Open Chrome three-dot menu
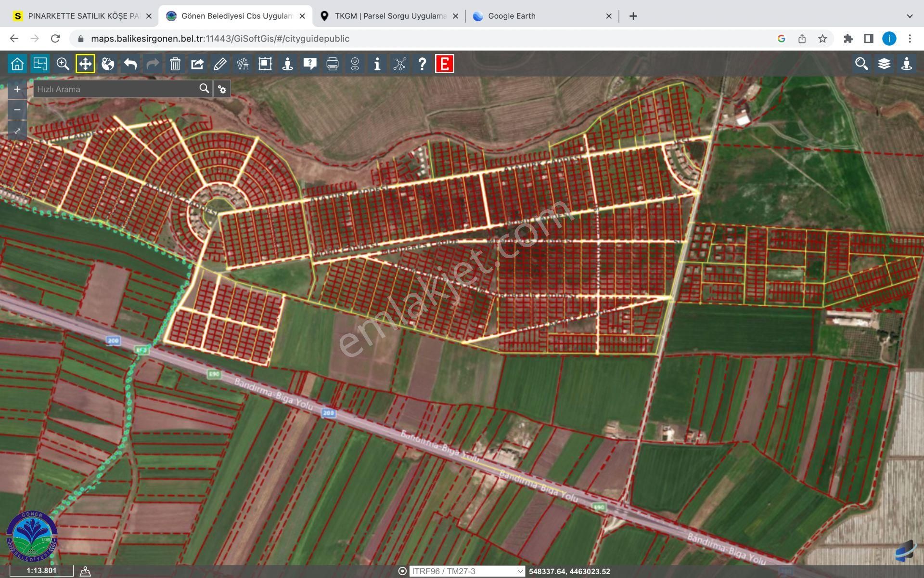The image size is (924, 578). (910, 39)
